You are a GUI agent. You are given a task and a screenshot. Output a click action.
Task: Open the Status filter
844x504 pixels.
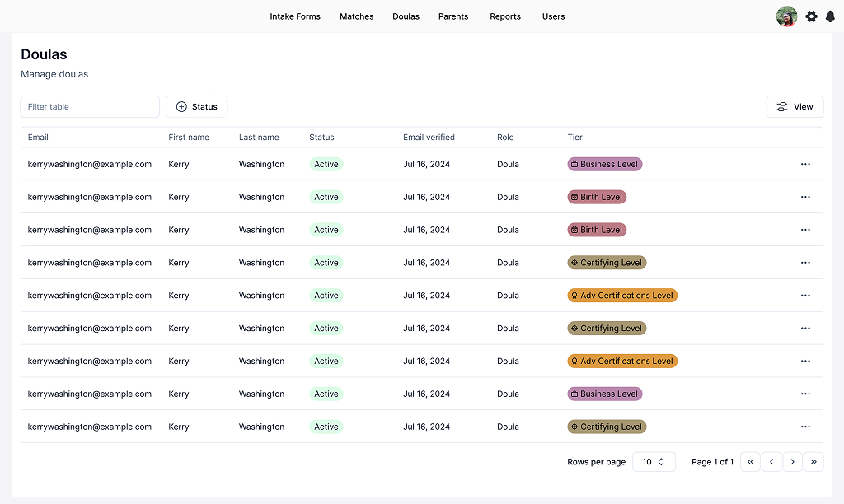point(197,106)
